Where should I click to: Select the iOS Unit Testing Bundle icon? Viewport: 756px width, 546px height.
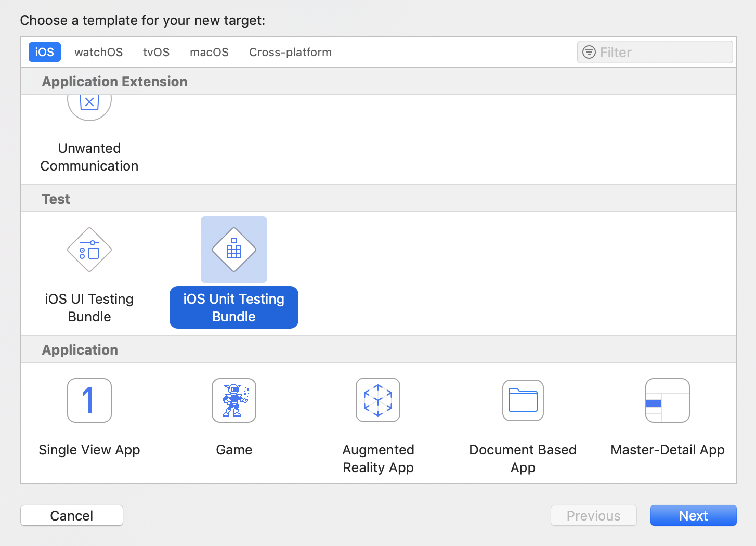pos(234,250)
